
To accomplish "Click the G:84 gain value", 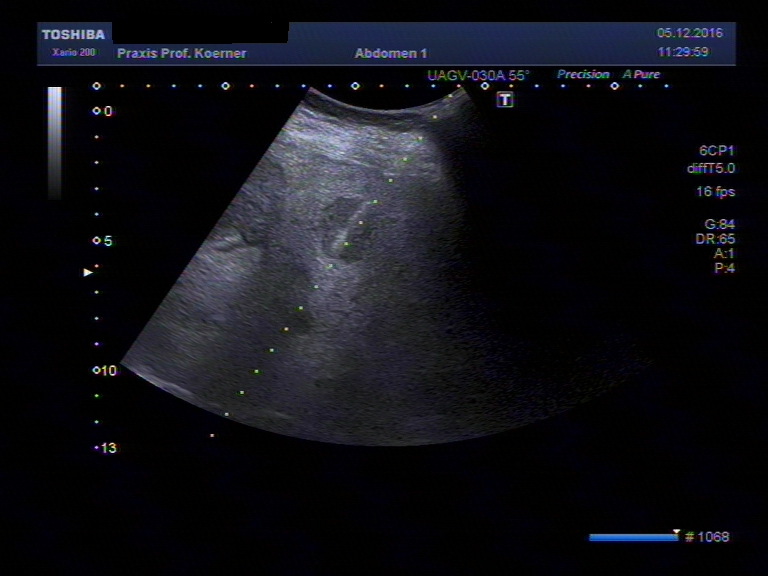I will coord(720,224).
